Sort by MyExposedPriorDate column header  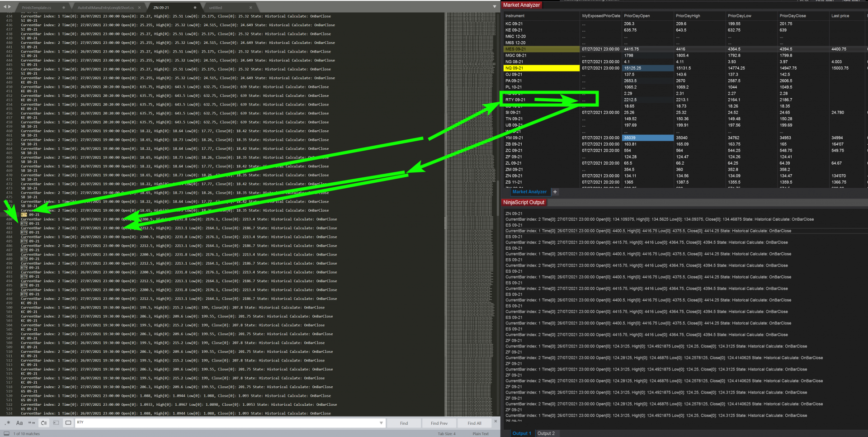point(601,16)
